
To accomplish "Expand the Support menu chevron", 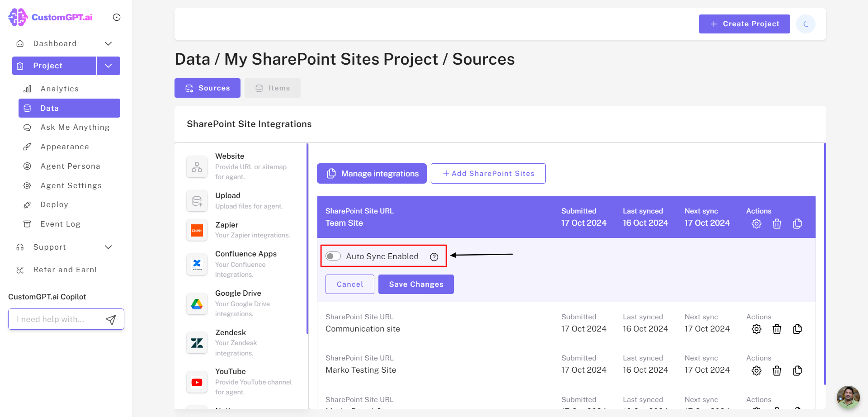I will (x=108, y=247).
